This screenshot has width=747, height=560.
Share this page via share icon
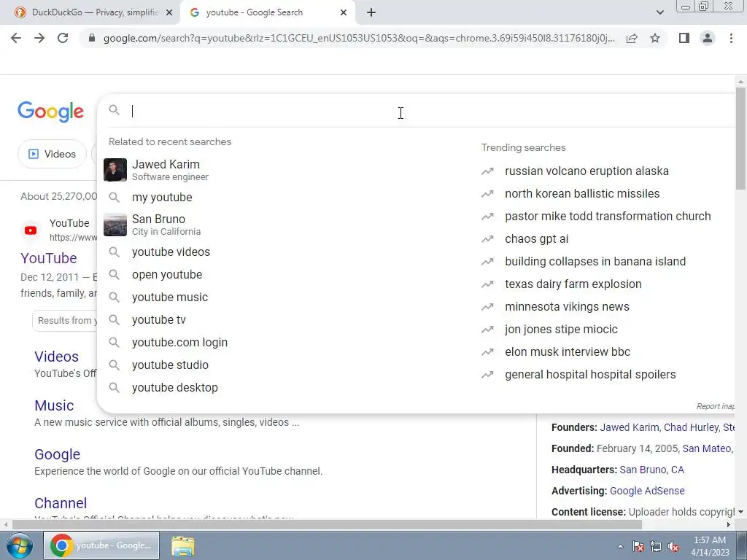pyautogui.click(x=632, y=38)
